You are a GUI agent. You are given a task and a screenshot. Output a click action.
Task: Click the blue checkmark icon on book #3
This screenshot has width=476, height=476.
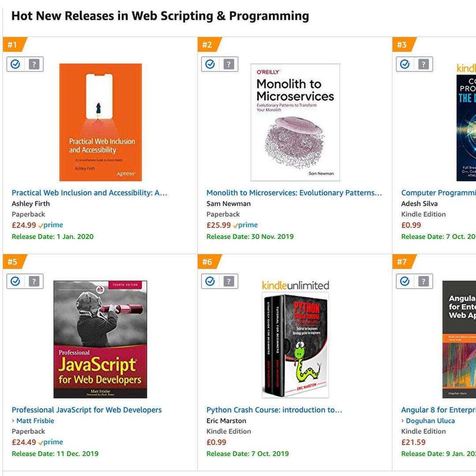[405, 64]
